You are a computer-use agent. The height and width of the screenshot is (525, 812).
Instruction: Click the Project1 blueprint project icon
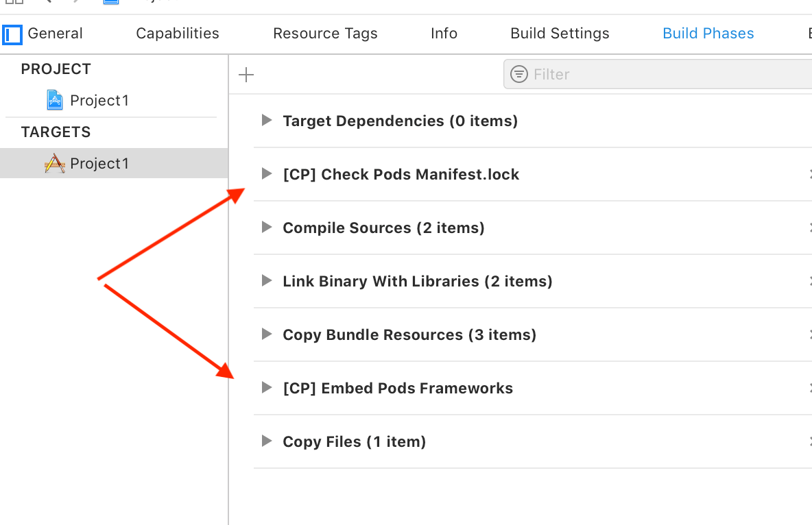click(55, 100)
